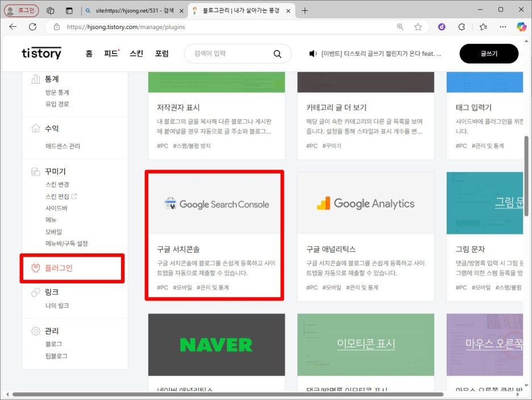Open the NAVER analytics plugin card
Image resolution: width=532 pixels, height=400 pixels.
point(217,352)
